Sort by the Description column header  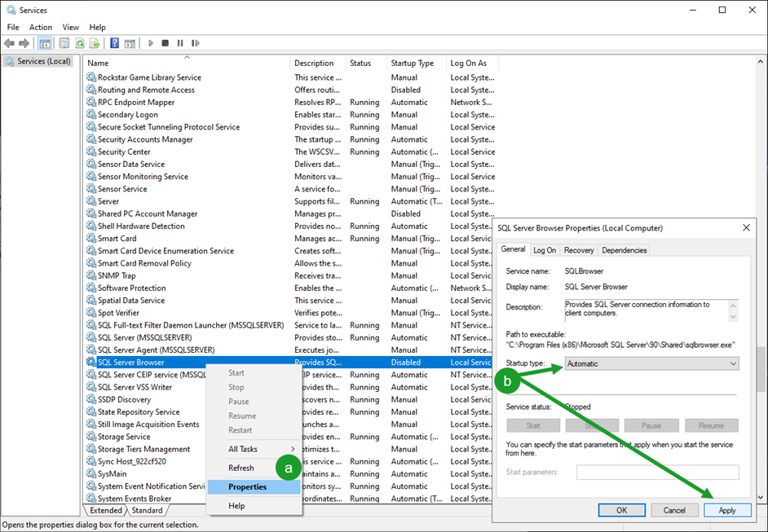coord(318,63)
